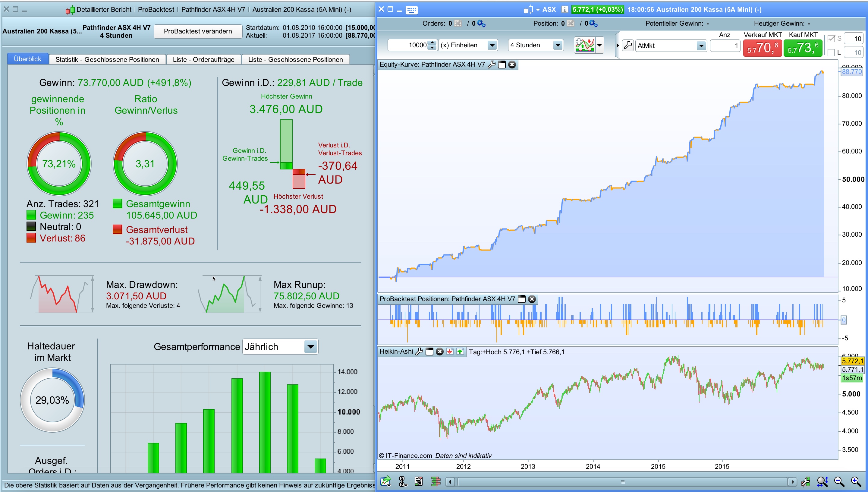Expand the Jährlich performance period dropdown
The width and height of the screenshot is (868, 492).
[x=310, y=347]
